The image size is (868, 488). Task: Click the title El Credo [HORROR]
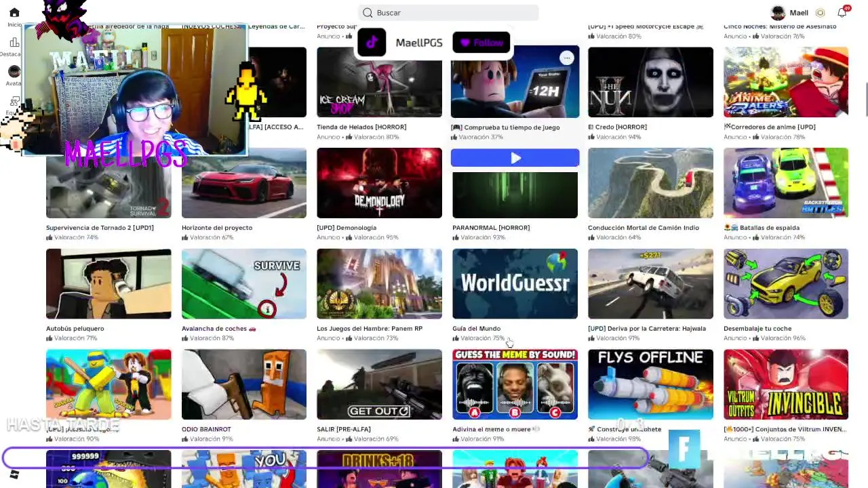coord(617,127)
